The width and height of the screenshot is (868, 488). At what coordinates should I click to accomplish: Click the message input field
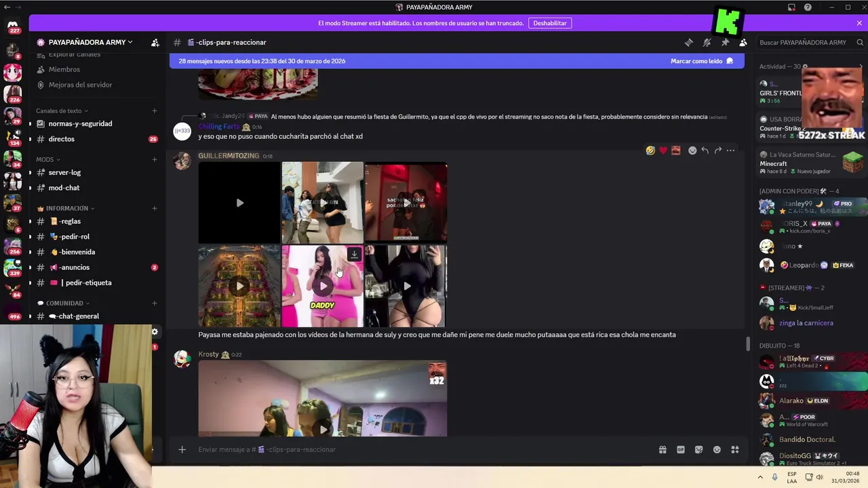[420, 449]
